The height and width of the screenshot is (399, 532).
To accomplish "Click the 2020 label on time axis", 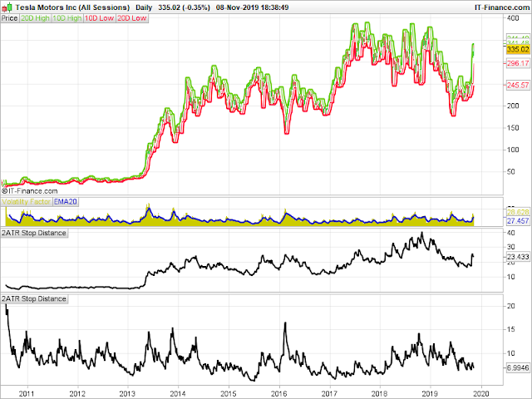I will [x=480, y=393].
